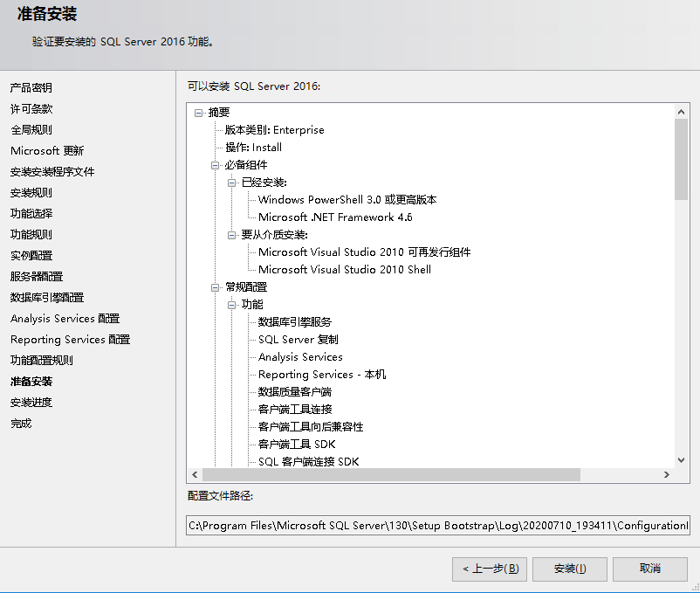This screenshot has width=700, height=593.
Task: Cancel setup with 取消 button
Action: click(x=650, y=569)
